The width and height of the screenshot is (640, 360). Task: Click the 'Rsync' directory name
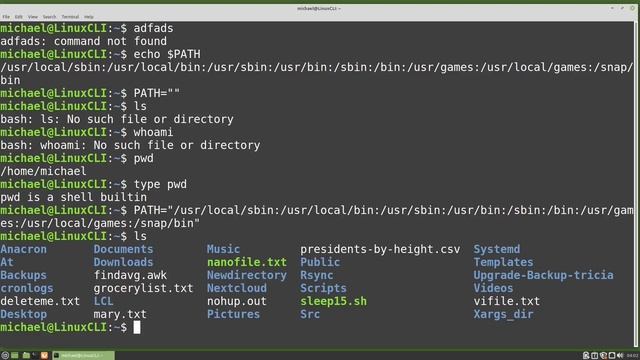point(317,276)
